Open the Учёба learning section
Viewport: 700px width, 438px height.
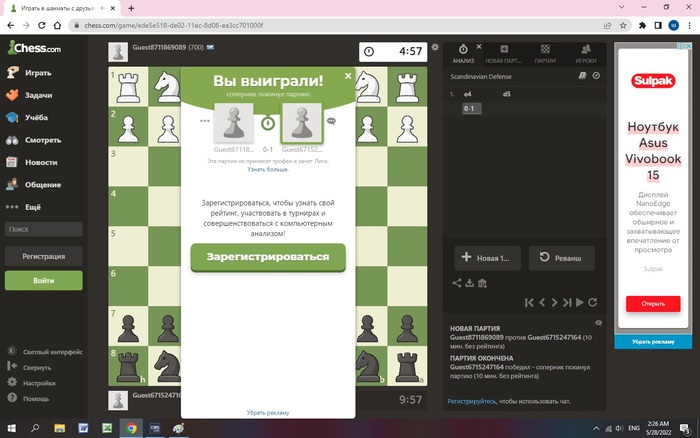click(27, 117)
